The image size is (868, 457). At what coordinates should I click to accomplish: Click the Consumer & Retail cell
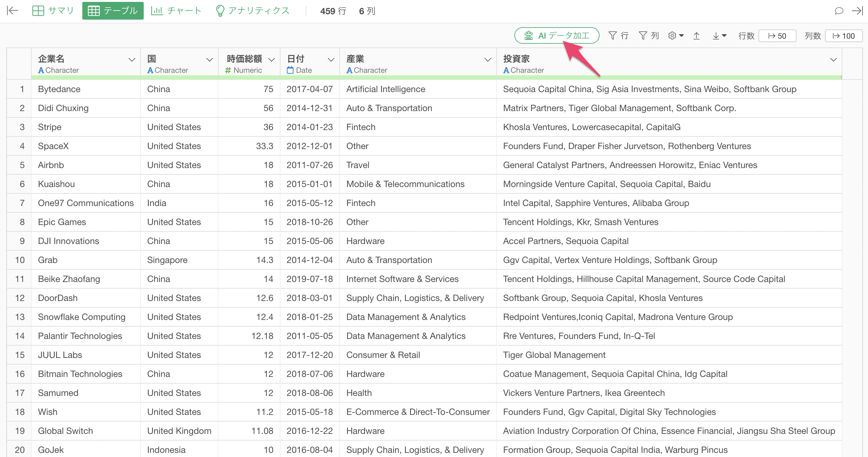tap(418, 355)
